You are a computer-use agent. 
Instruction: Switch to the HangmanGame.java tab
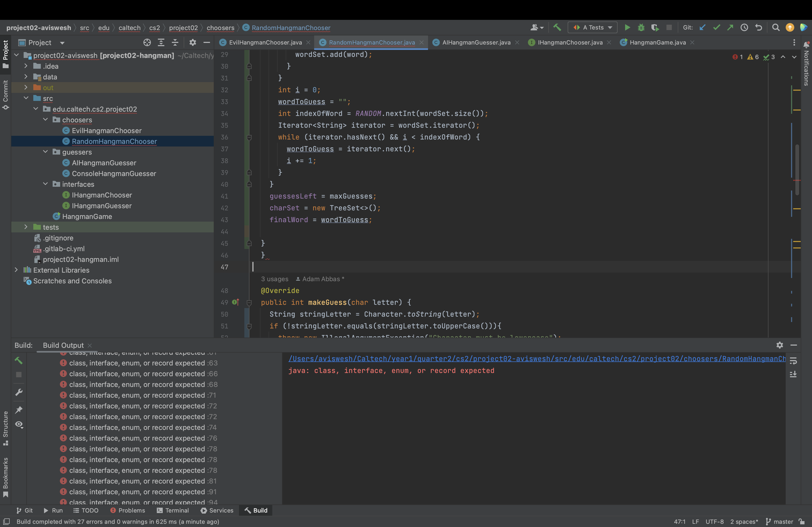coord(657,43)
